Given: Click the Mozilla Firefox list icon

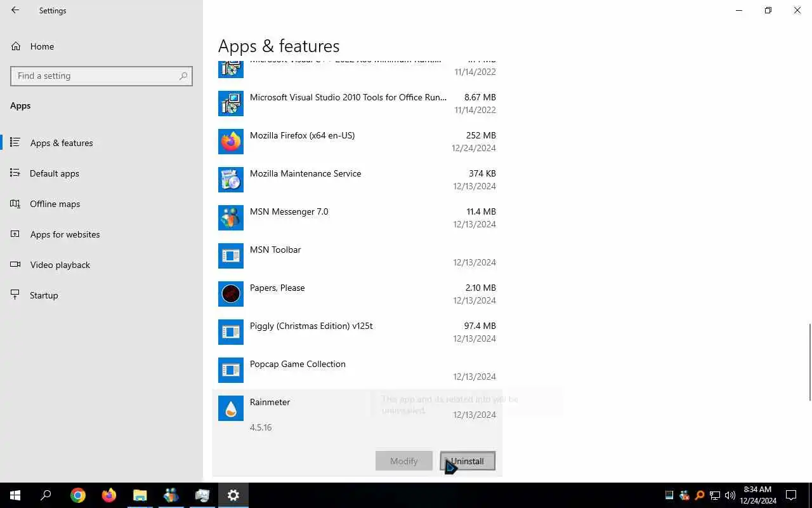Looking at the screenshot, I should [231, 142].
